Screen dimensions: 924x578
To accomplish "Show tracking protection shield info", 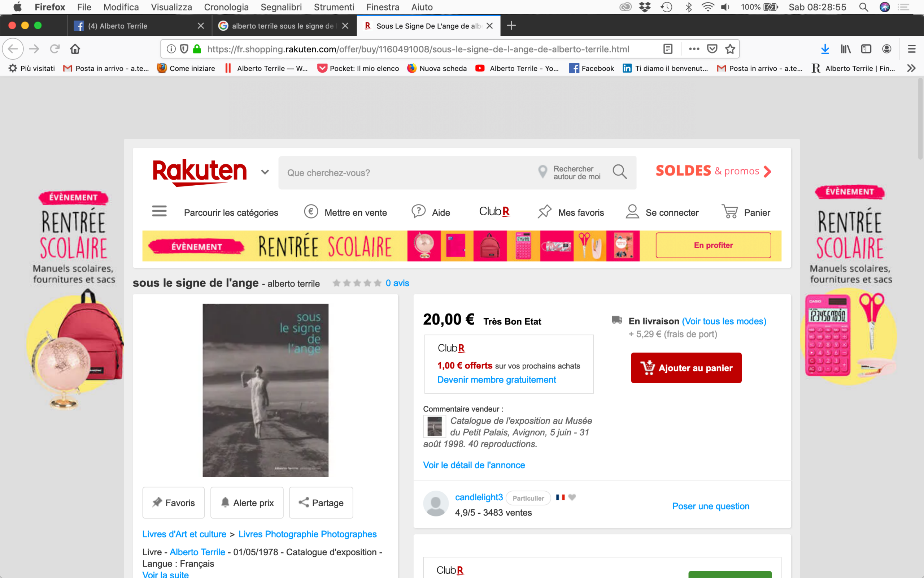I will tap(184, 49).
